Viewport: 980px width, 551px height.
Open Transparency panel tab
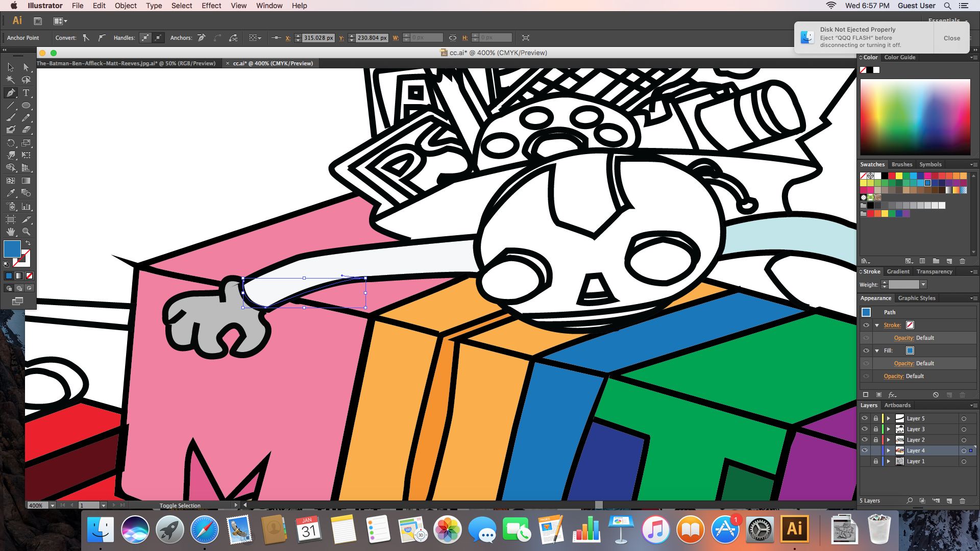point(934,271)
